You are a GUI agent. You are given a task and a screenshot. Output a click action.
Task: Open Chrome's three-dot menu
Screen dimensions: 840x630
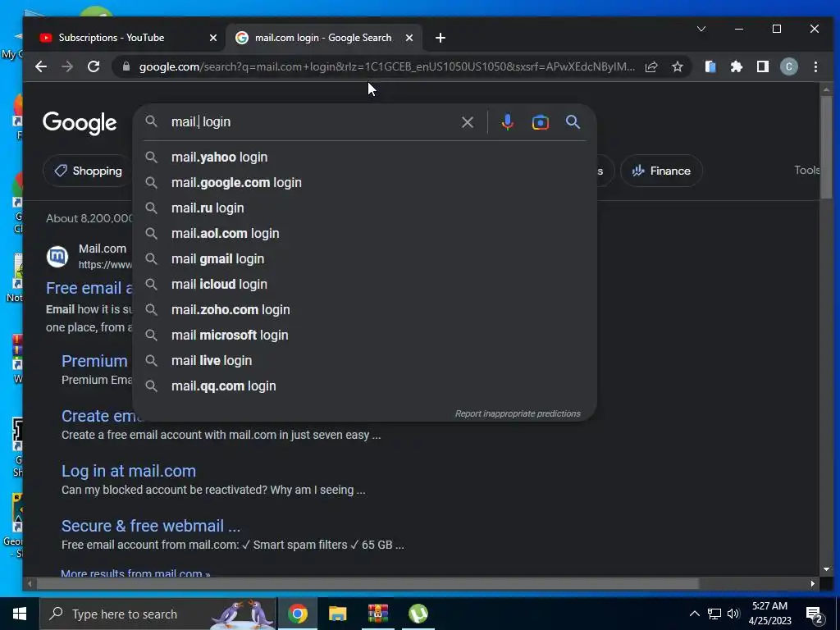[x=815, y=66]
